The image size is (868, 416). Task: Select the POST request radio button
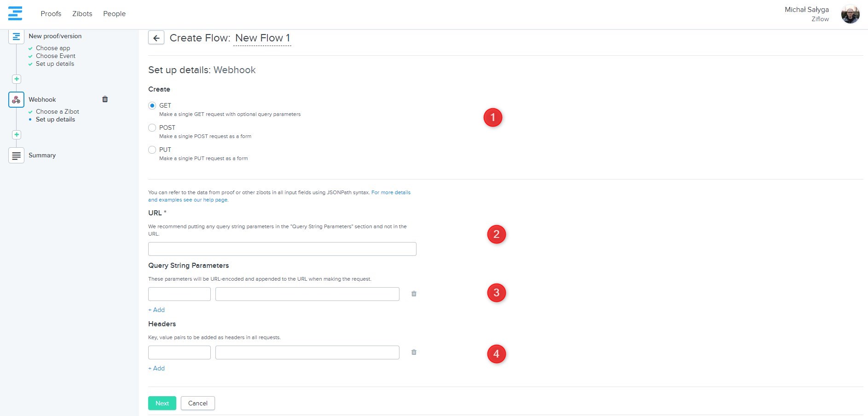(x=152, y=127)
